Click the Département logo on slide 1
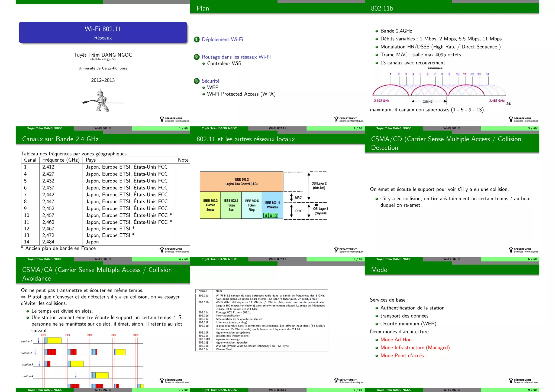 [174, 119]
